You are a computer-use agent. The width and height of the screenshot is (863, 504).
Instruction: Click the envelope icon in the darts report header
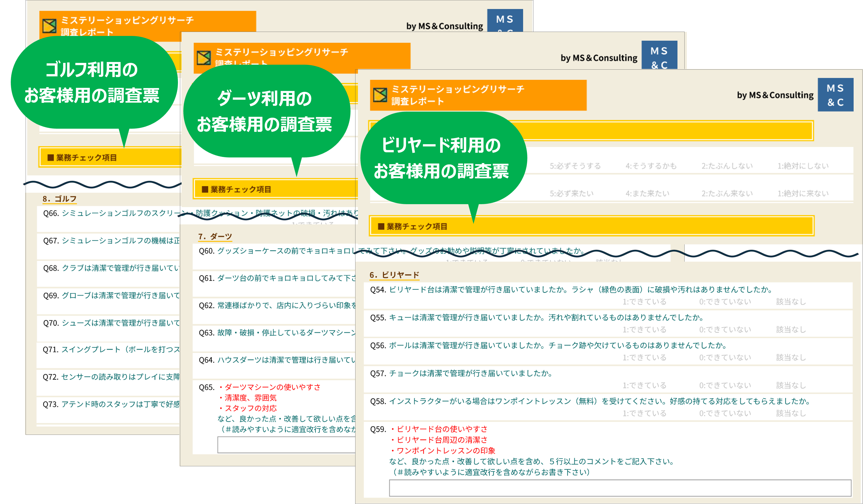204,57
